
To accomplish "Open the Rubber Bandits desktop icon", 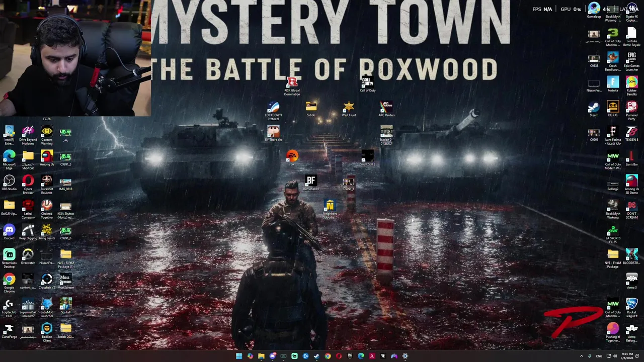I will 631,86.
